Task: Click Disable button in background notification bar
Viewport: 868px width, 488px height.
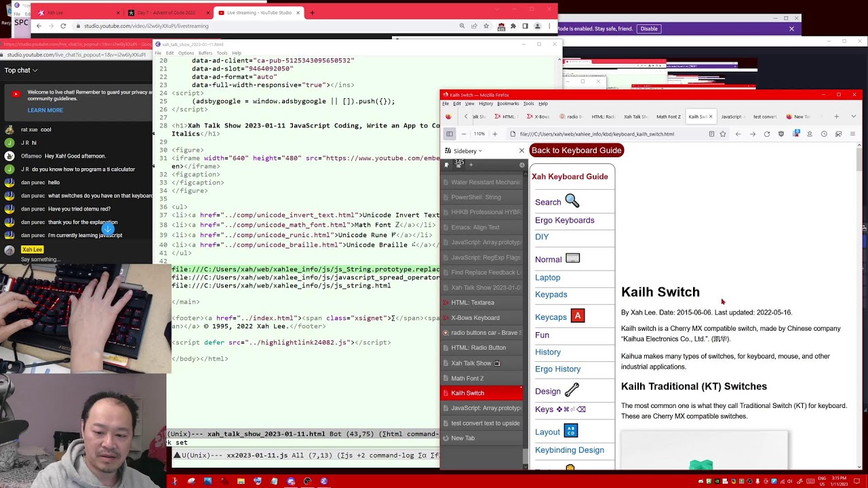Action: pos(649,29)
